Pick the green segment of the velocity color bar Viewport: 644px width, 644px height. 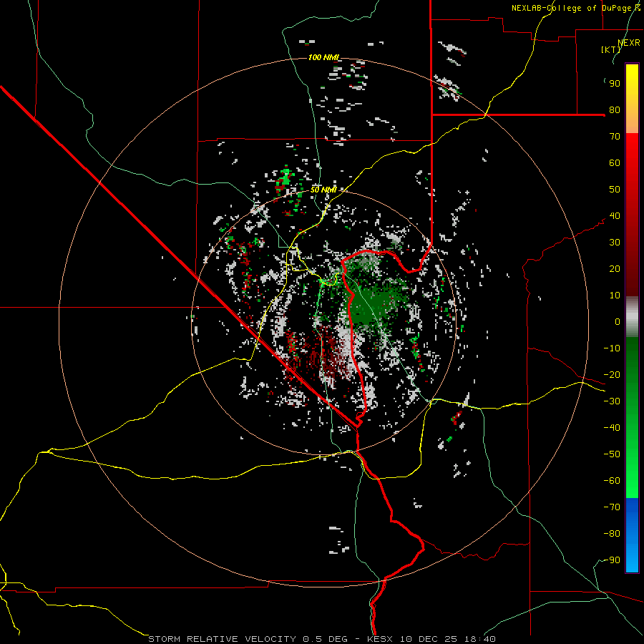point(632,417)
